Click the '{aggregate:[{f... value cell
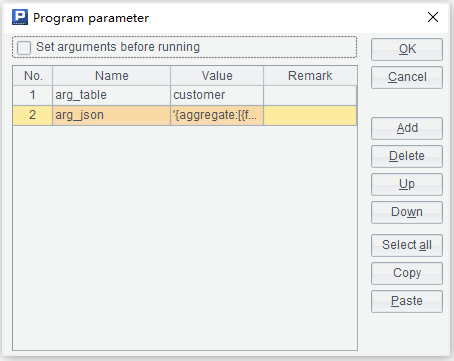 tap(217, 115)
